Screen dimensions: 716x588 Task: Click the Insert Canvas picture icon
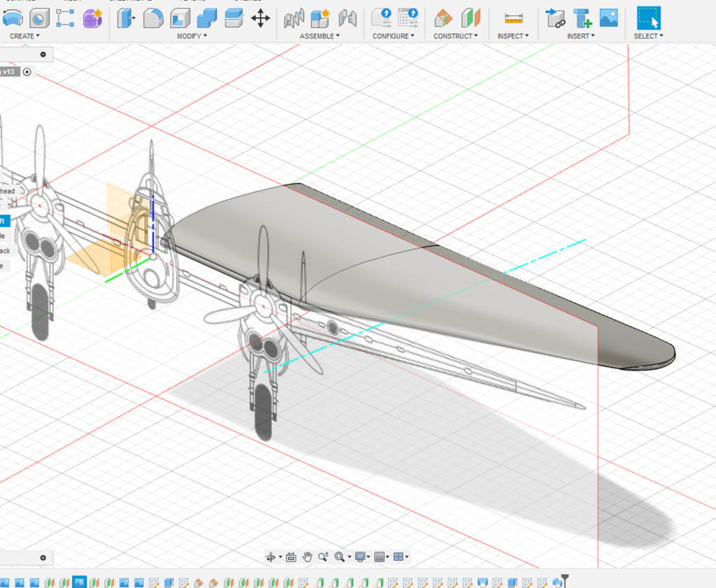point(609,18)
